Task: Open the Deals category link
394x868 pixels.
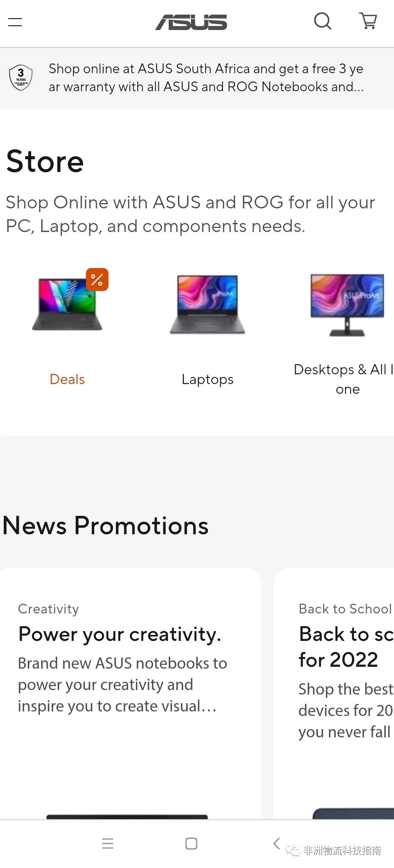Action: (67, 379)
